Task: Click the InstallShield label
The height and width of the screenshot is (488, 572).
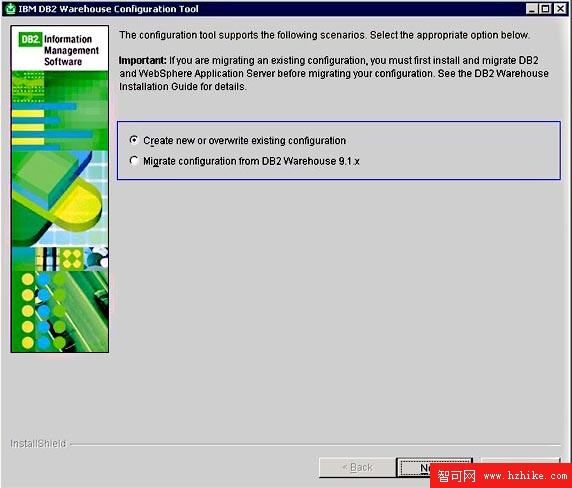Action: [38, 444]
